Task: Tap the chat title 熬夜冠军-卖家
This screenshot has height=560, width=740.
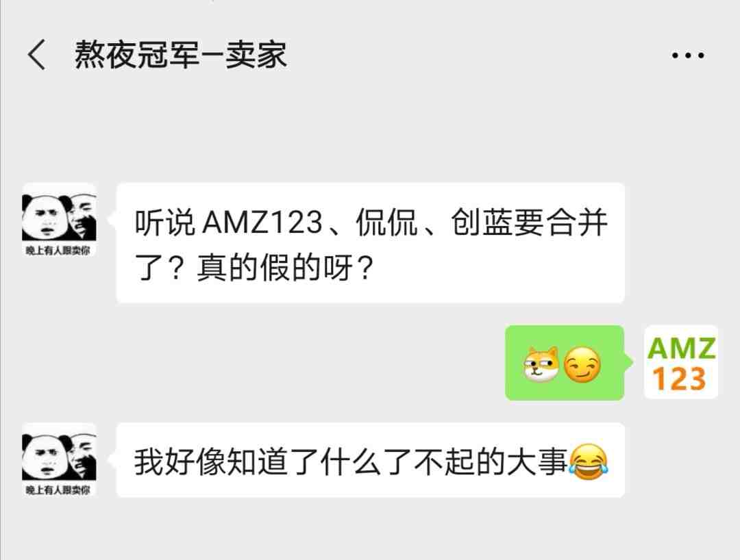Action: tap(181, 55)
